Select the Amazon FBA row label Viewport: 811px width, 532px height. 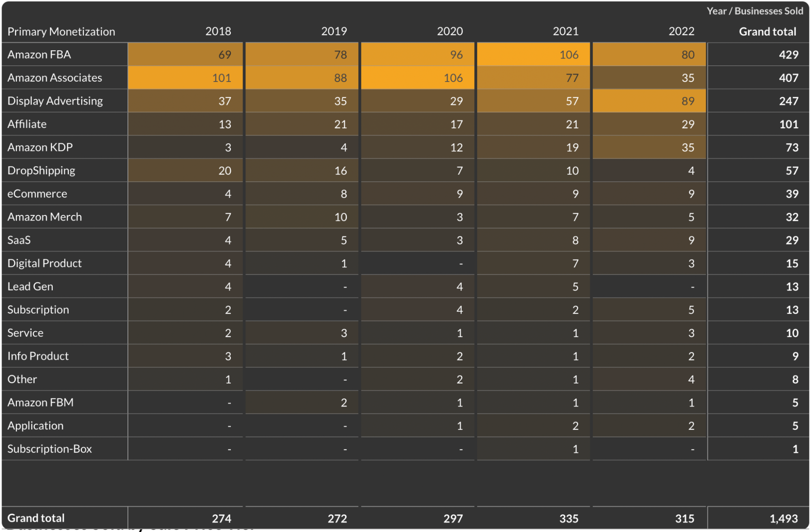pos(39,54)
